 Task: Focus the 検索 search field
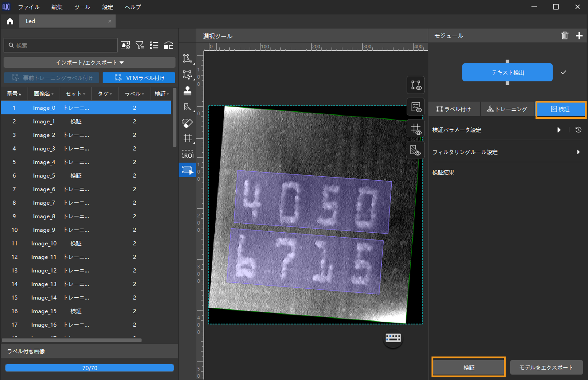coord(61,45)
